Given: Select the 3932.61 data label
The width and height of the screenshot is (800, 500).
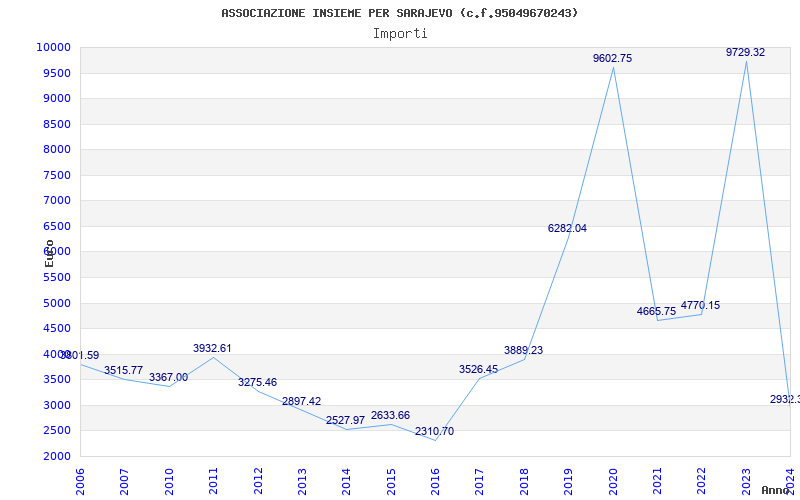Looking at the screenshot, I should (212, 348).
